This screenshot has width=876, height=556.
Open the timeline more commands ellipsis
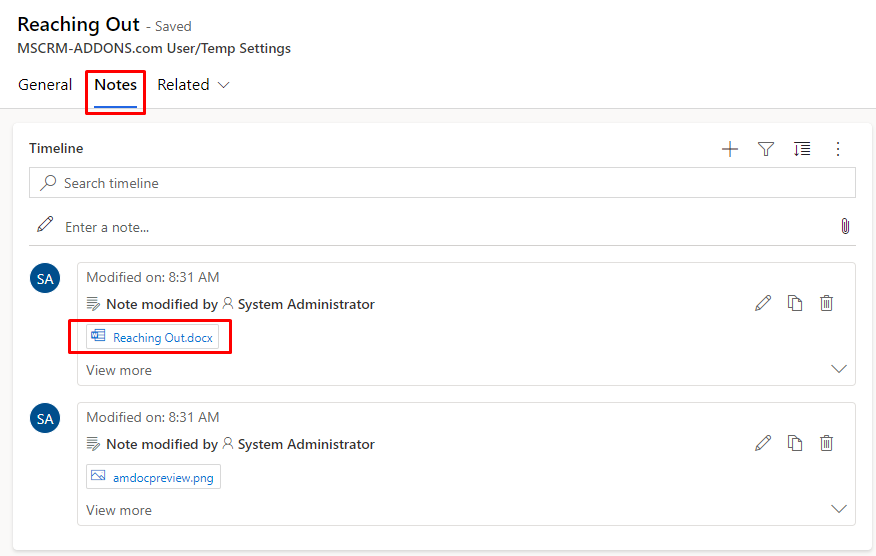pyautogui.click(x=837, y=149)
